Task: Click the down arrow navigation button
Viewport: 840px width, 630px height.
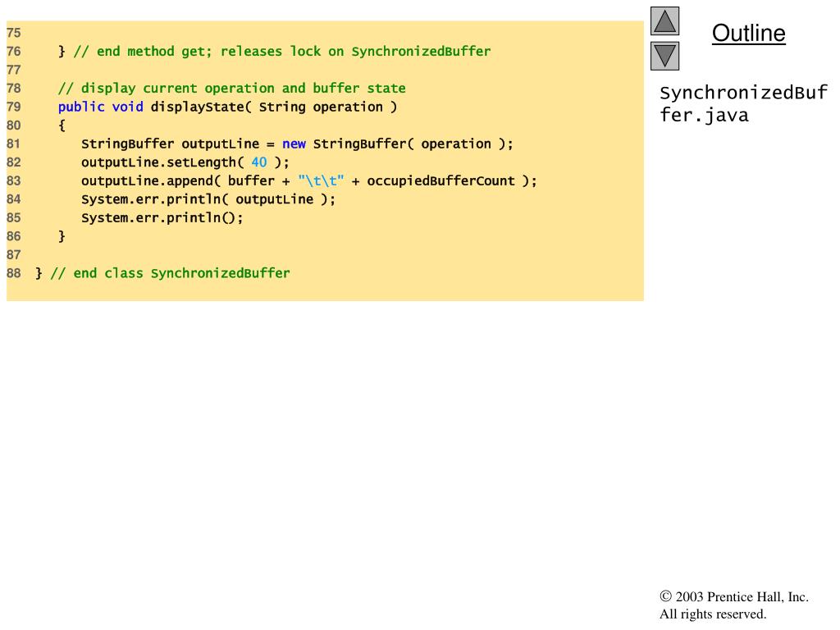Action: [x=664, y=57]
